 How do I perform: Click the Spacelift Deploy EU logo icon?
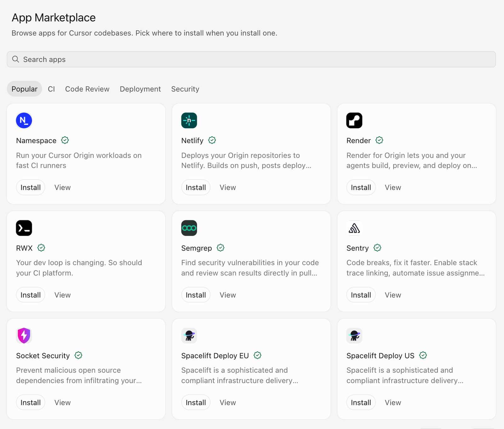click(189, 335)
